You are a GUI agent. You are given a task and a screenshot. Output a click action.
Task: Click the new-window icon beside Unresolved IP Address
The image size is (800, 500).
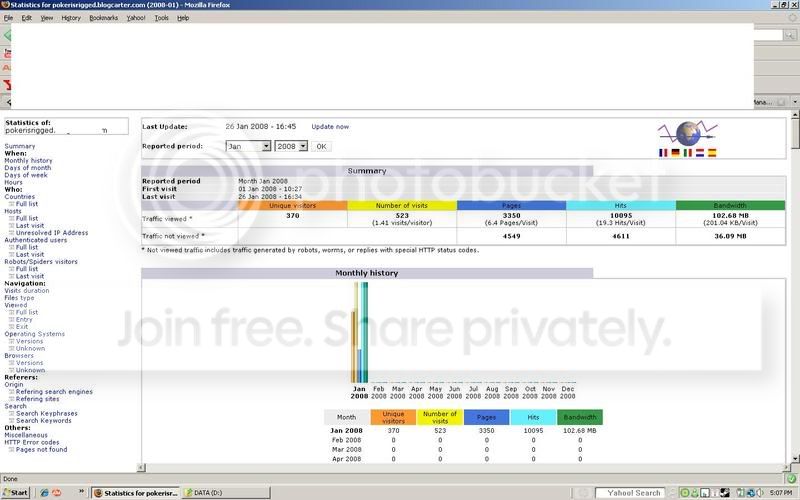point(11,233)
